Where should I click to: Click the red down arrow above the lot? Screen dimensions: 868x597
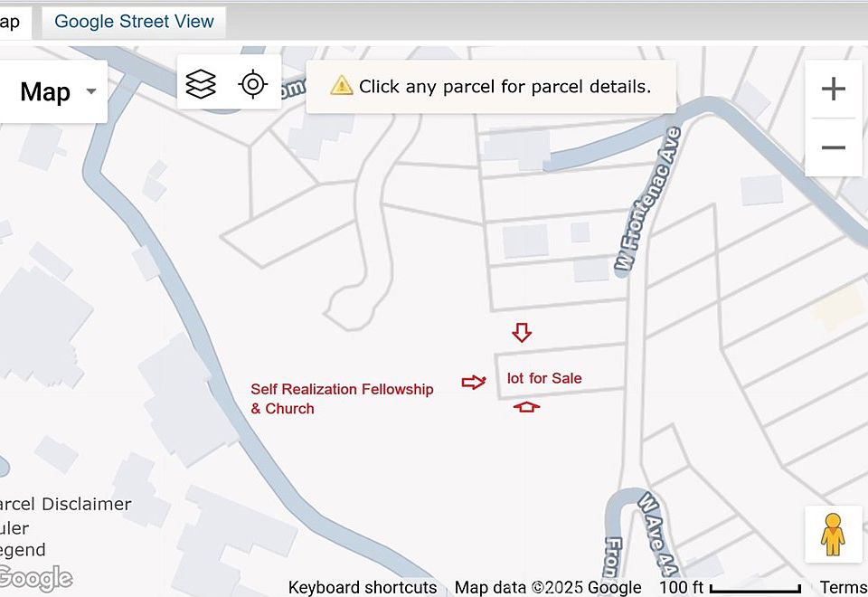pyautogui.click(x=522, y=333)
